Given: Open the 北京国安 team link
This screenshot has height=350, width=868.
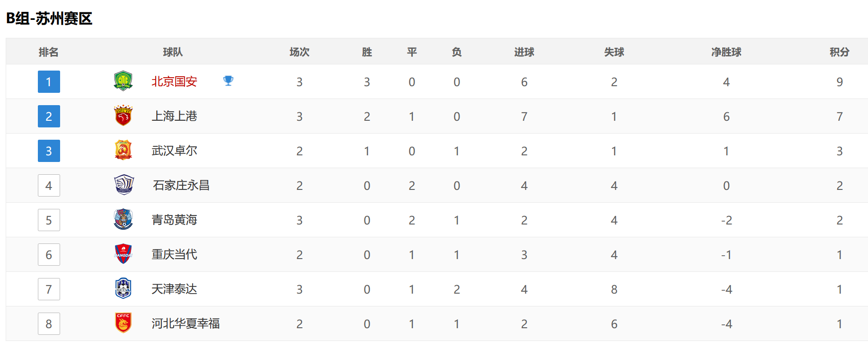Looking at the screenshot, I should pyautogui.click(x=174, y=81).
